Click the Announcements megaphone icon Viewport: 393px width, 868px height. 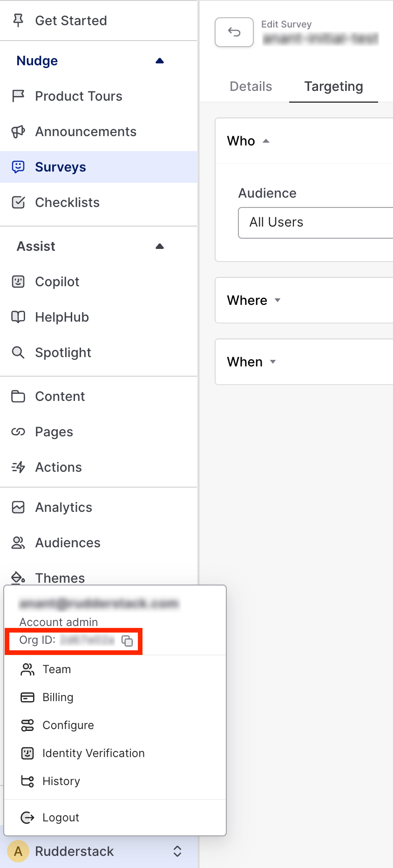point(18,131)
